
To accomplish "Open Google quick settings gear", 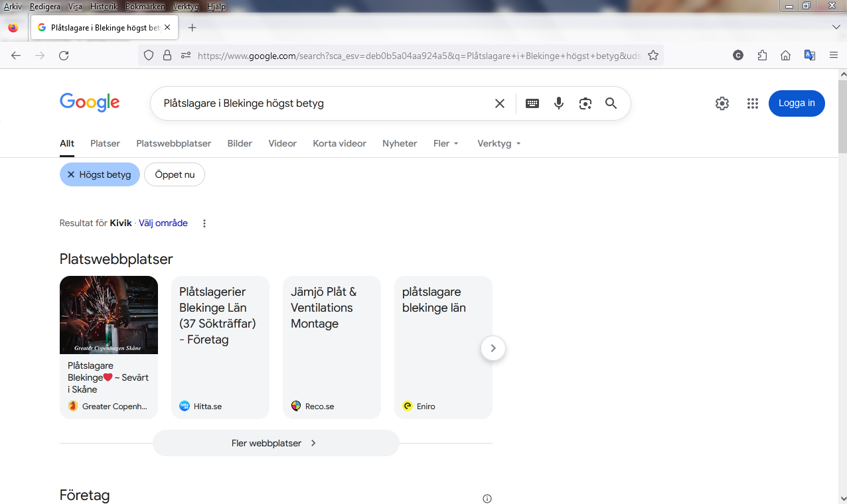I will [722, 103].
